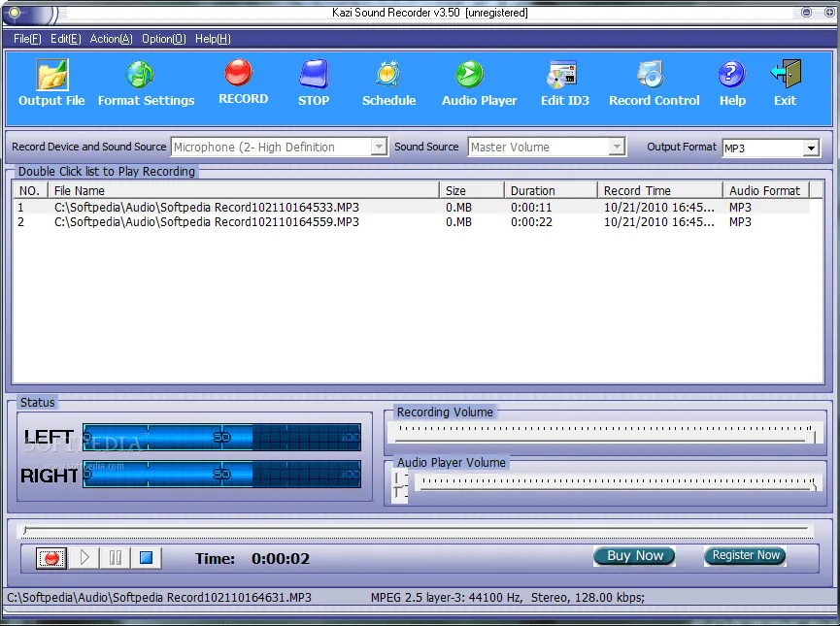This screenshot has width=840, height=626.
Task: Open the Edit ID3 tag editor
Action: 564,83
